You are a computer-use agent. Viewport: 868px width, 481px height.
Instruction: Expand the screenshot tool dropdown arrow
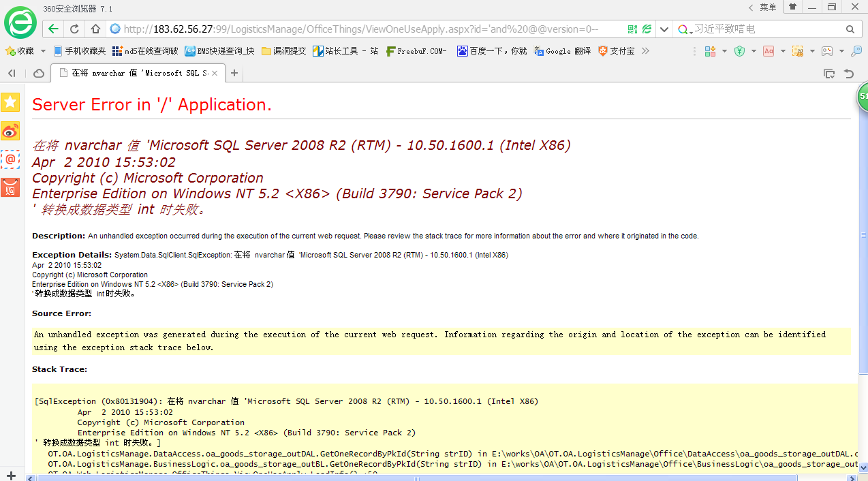(x=812, y=51)
